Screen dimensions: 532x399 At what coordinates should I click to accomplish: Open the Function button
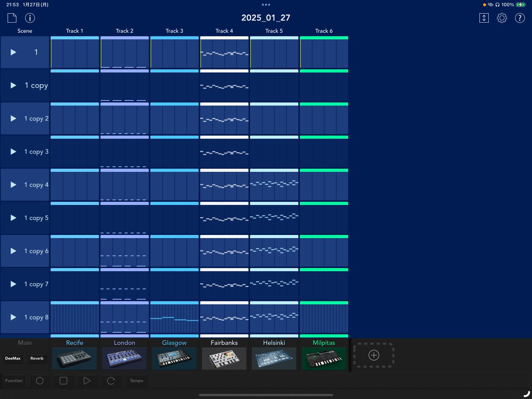coord(14,380)
